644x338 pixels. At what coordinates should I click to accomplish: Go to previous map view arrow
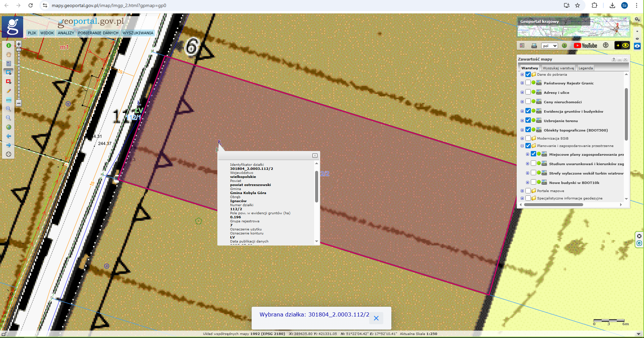click(x=9, y=136)
